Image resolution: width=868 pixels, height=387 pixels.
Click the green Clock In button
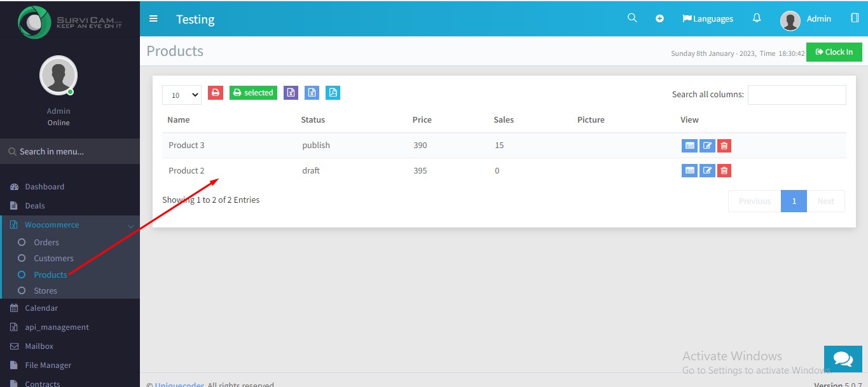click(x=834, y=52)
